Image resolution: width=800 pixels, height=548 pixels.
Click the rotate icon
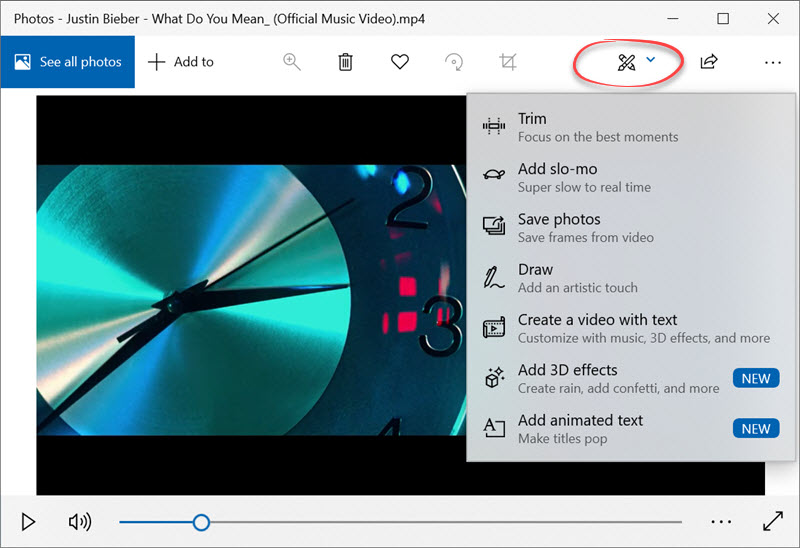[454, 62]
